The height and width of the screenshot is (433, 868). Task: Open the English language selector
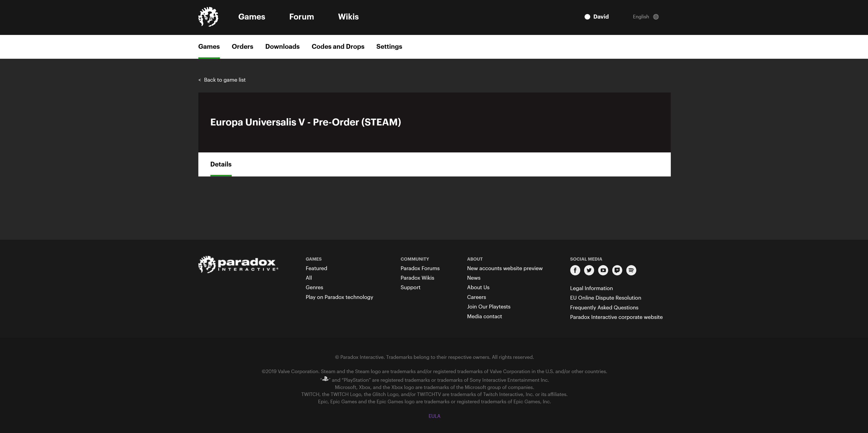(641, 17)
